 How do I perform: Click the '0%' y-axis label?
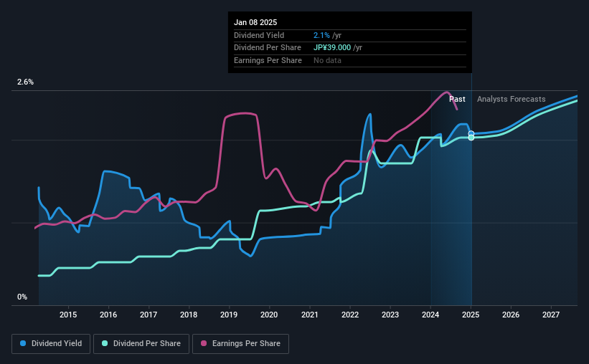[x=22, y=297]
